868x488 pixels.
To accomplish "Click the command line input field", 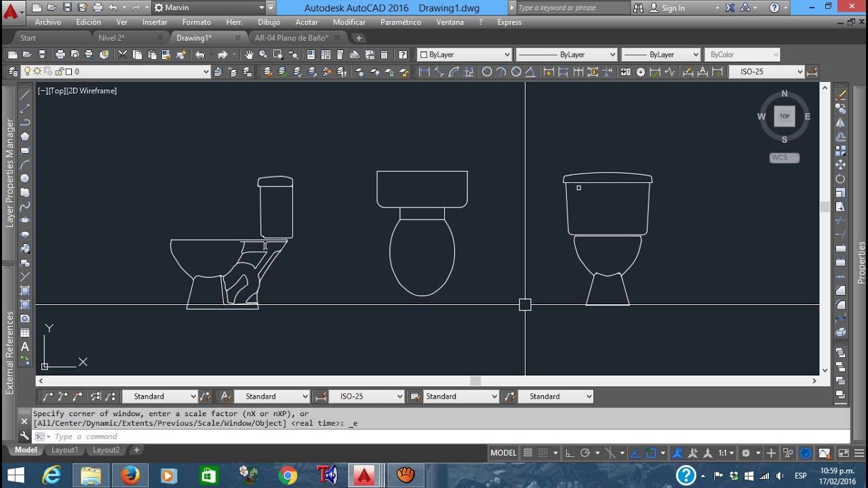I will (x=441, y=436).
